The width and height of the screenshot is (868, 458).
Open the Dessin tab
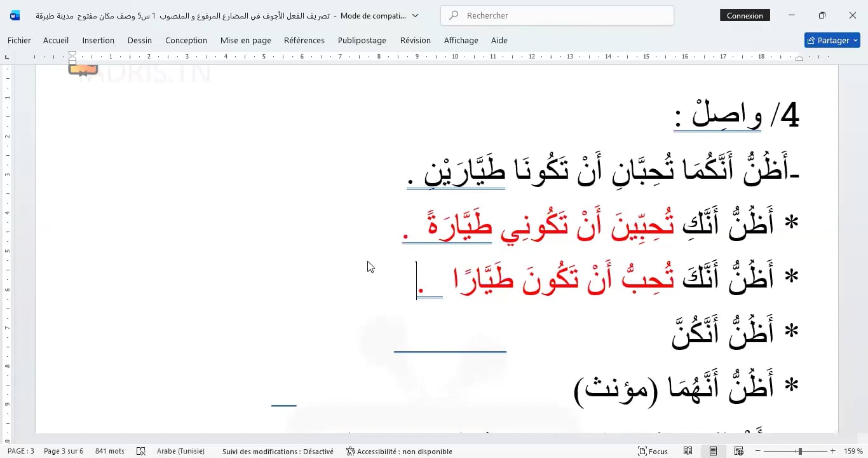(140, 40)
